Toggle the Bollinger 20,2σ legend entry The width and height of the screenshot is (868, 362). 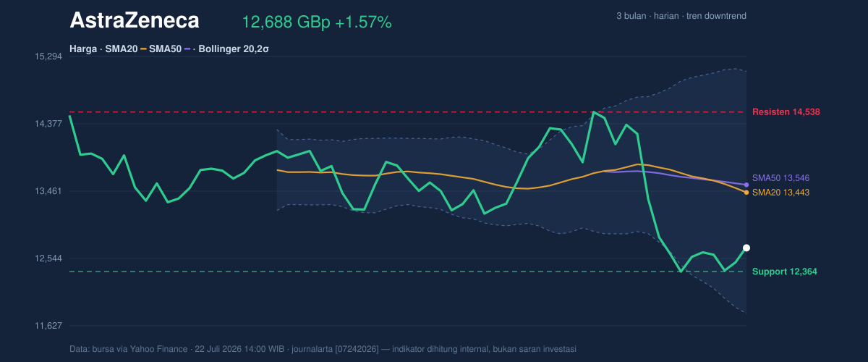233,49
